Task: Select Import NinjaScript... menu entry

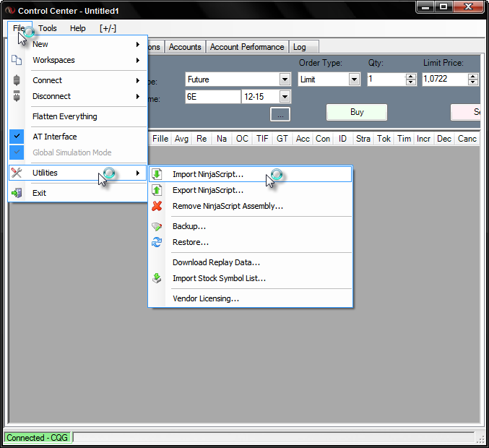Action: tap(251, 174)
